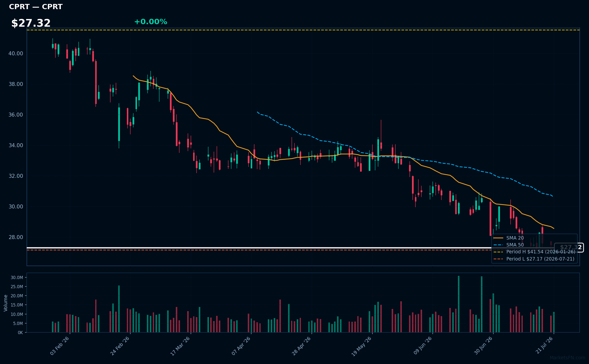
Task: Click the 40.00 price axis label
Action: point(16,53)
